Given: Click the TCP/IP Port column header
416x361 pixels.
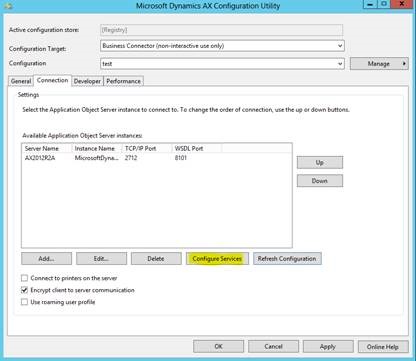Looking at the screenshot, I should click(147, 148).
